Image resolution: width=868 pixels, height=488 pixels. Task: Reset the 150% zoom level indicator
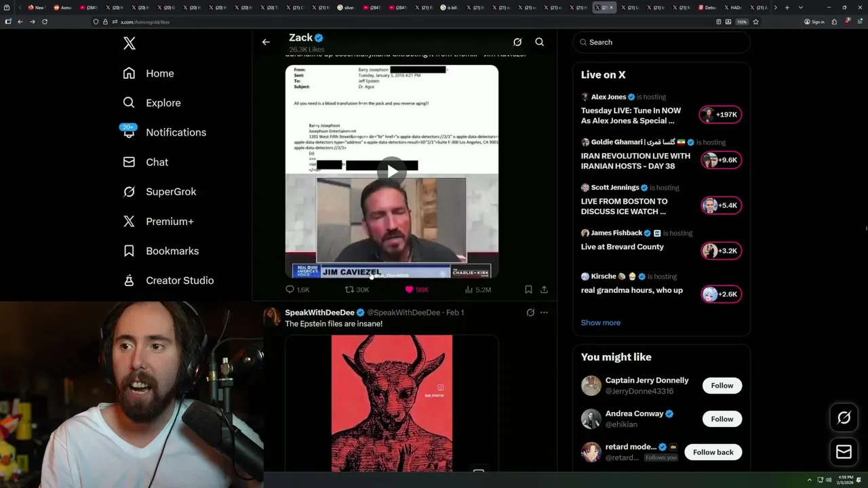(742, 22)
